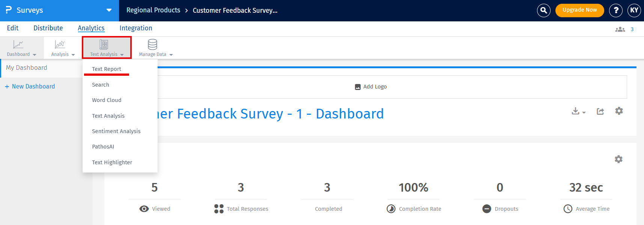Click the New Dashboard link

pyautogui.click(x=30, y=86)
